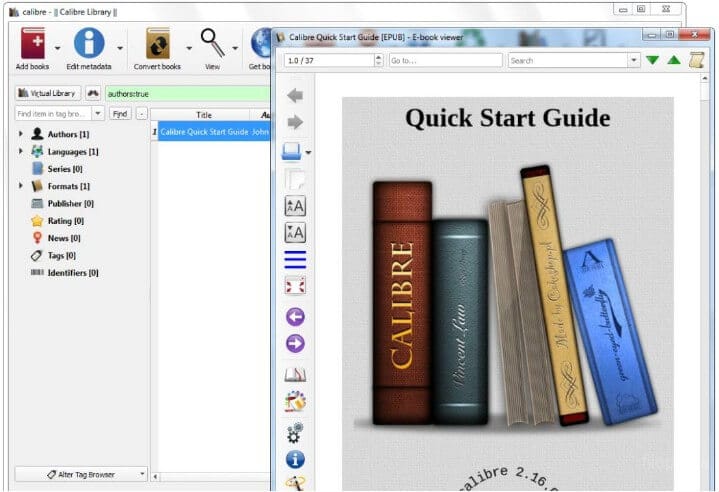Image resolution: width=719 pixels, height=492 pixels.
Task: Open the tag browser find field dropdown
Action: click(x=98, y=113)
